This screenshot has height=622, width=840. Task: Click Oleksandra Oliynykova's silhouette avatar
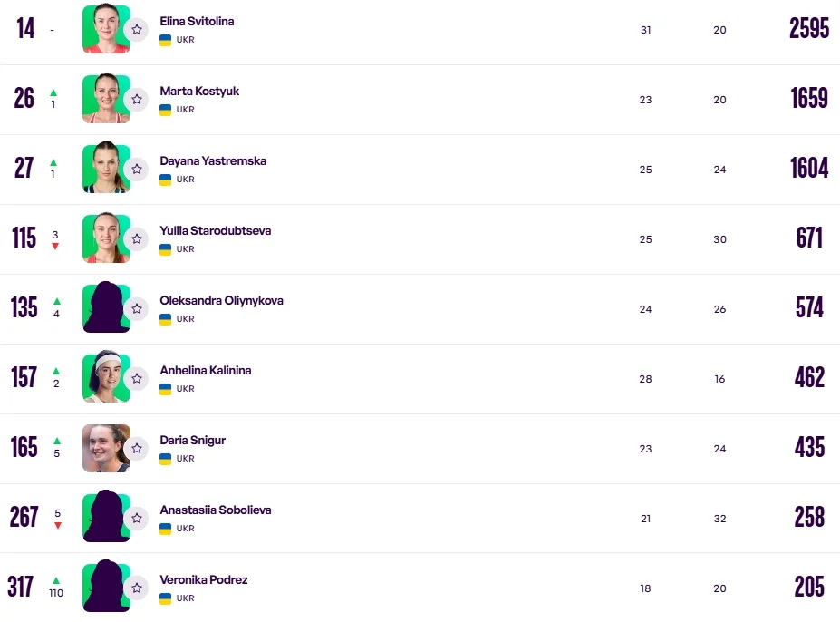105,308
